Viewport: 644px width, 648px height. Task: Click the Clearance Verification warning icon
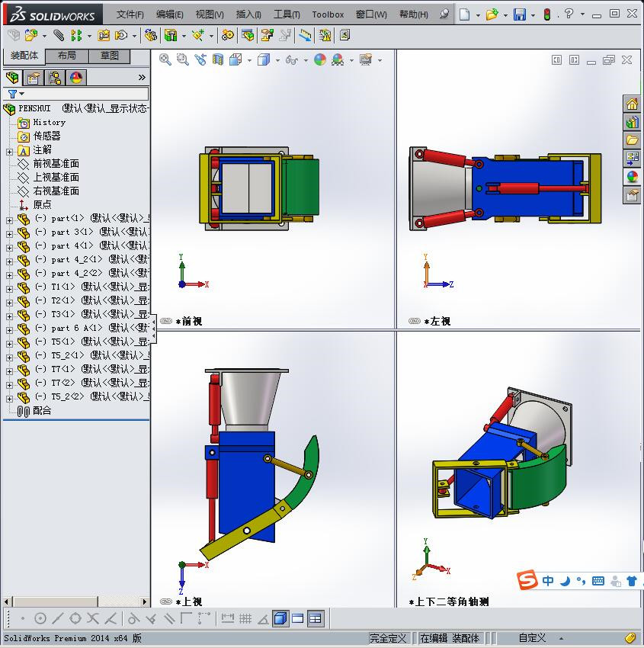[325, 36]
